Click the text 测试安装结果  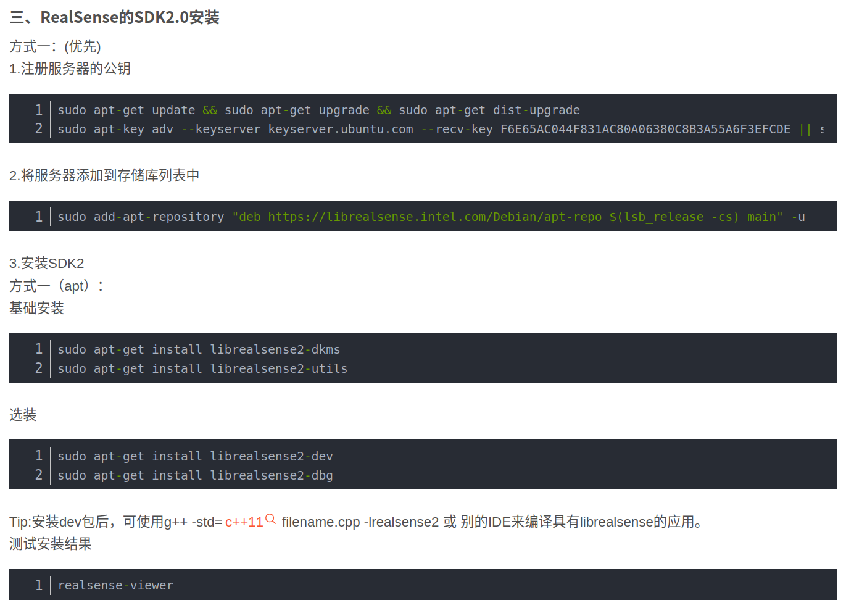pyautogui.click(x=51, y=544)
